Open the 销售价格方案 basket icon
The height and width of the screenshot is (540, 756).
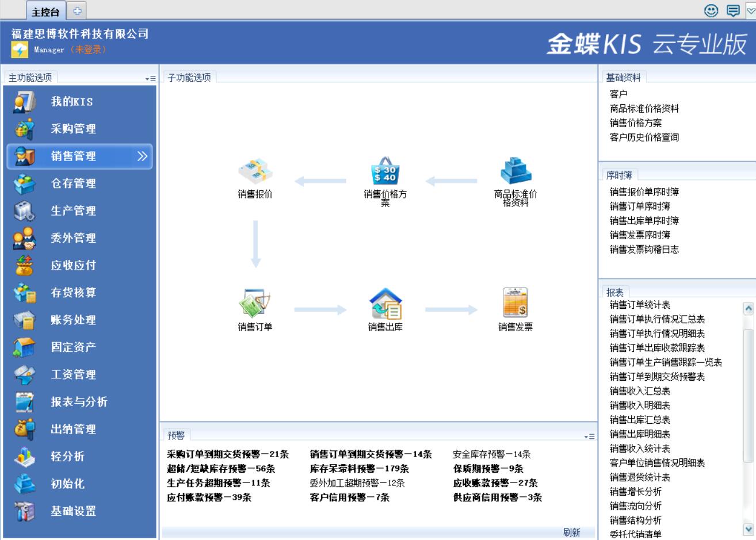[x=385, y=171]
